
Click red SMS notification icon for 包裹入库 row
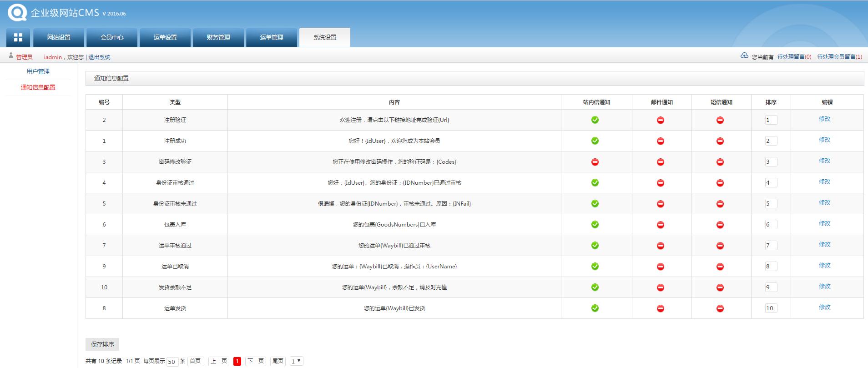coord(720,225)
